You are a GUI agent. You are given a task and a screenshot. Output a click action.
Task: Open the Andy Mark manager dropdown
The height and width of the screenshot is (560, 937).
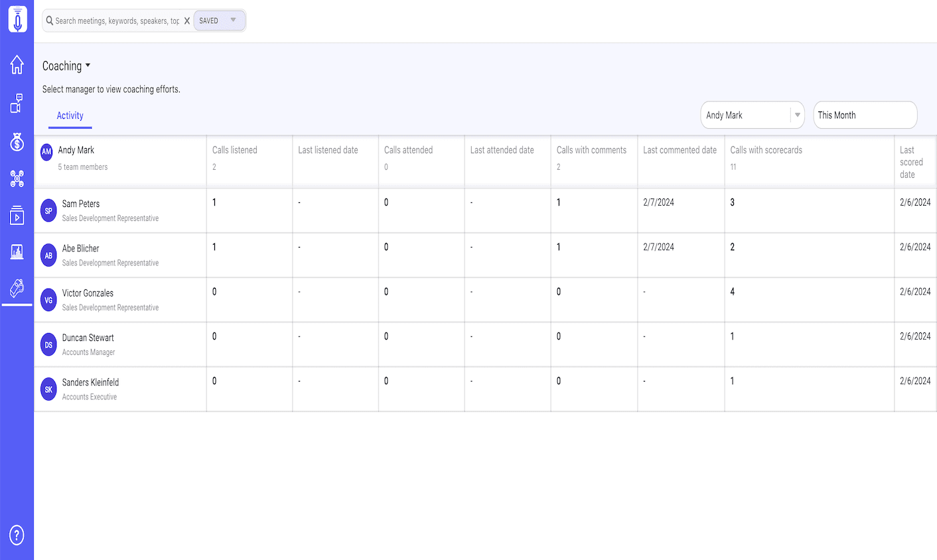(x=752, y=115)
